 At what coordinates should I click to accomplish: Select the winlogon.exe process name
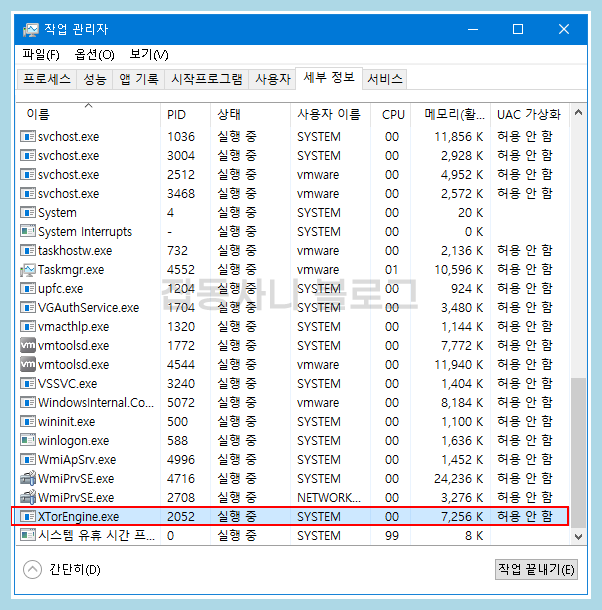74,441
